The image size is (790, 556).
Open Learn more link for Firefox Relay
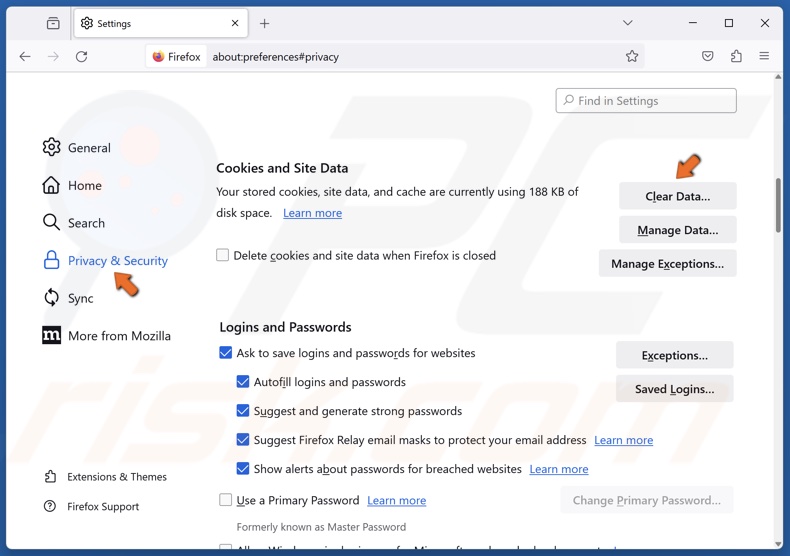pyautogui.click(x=623, y=440)
